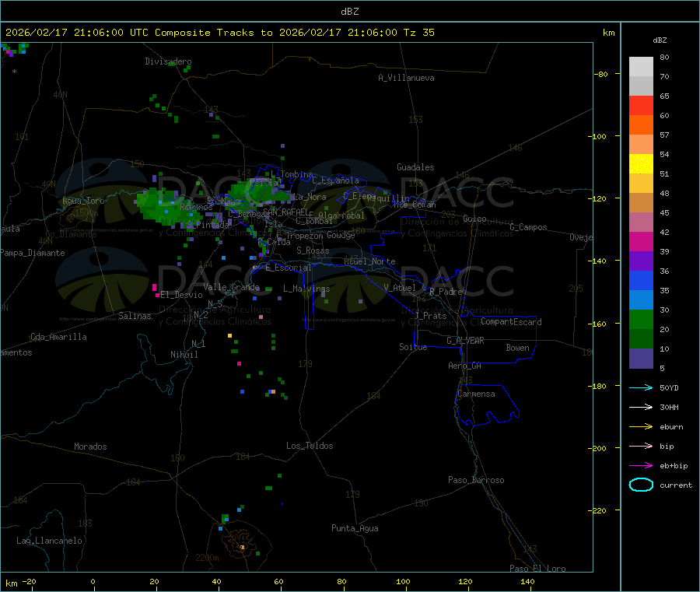The image size is (700, 592).
Task: Click the bip pink arrow legend icon
Action: pos(641,446)
